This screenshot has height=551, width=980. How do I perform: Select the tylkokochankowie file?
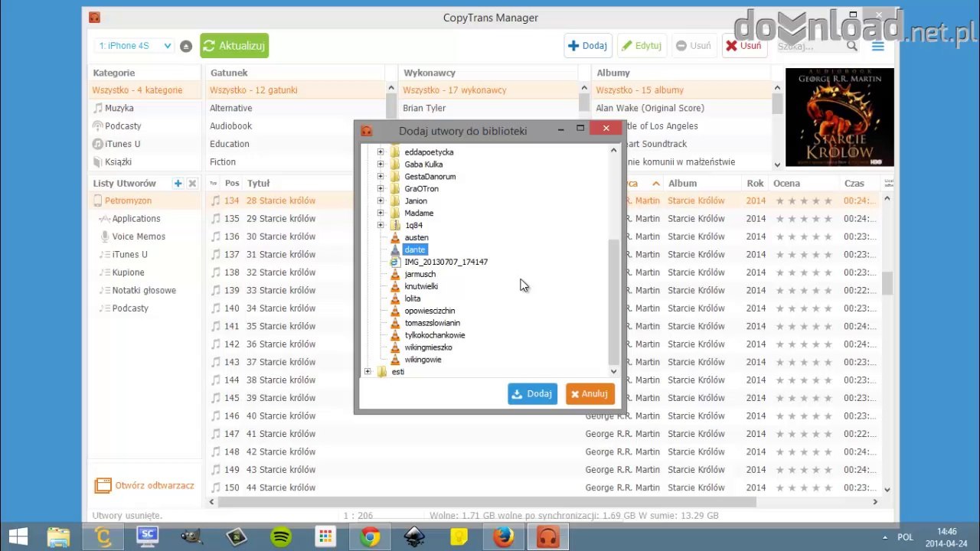[x=434, y=335]
